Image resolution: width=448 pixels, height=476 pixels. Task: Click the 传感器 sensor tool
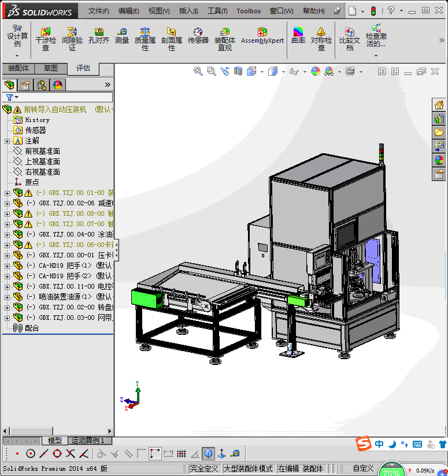coord(198,36)
